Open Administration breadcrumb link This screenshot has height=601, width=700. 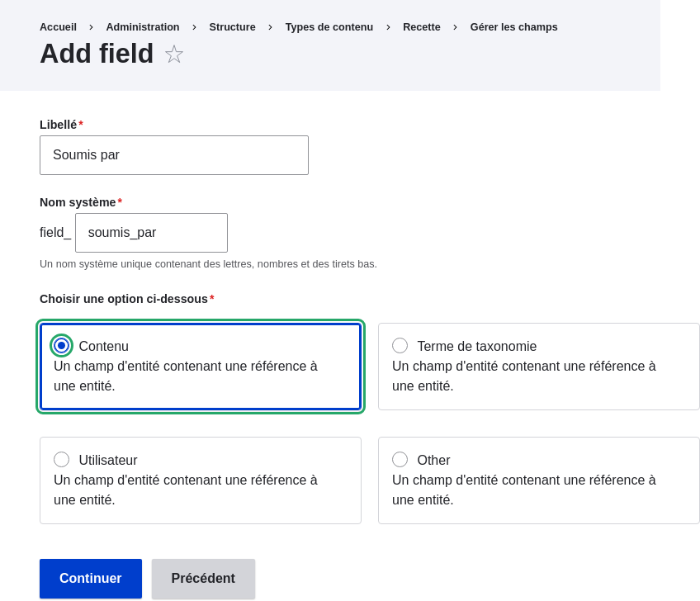[143, 26]
